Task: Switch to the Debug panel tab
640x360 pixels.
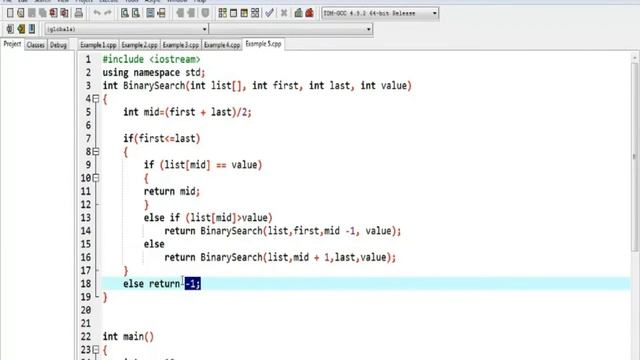Action: [x=58, y=45]
